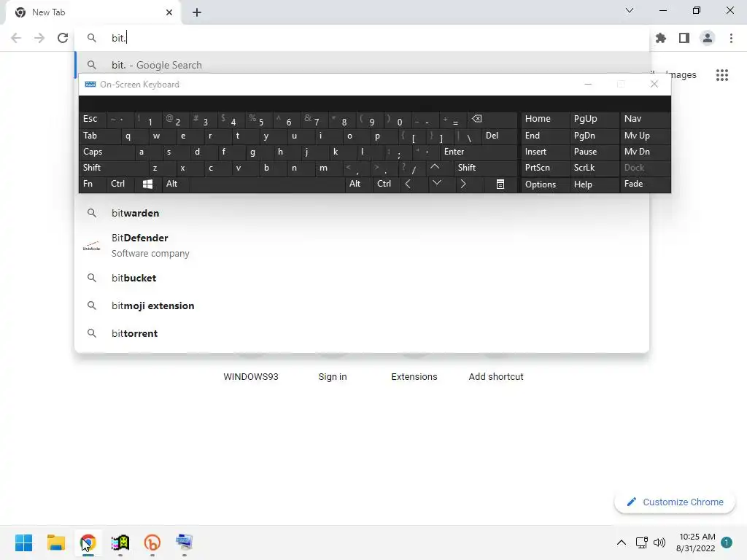Open Windows Start menu
This screenshot has width=747, height=560.
23,542
